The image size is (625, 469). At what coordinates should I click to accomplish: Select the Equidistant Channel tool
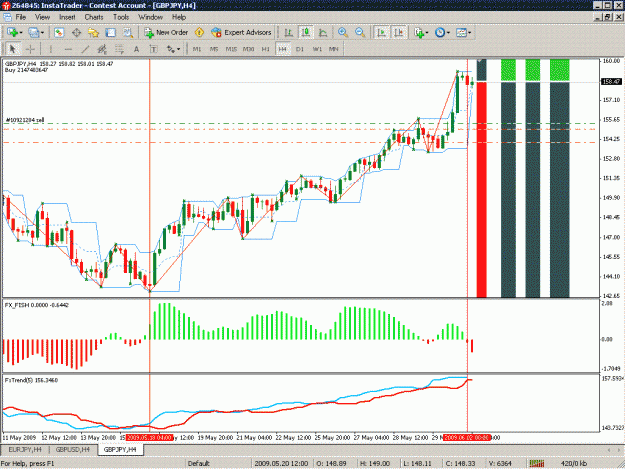[102, 49]
